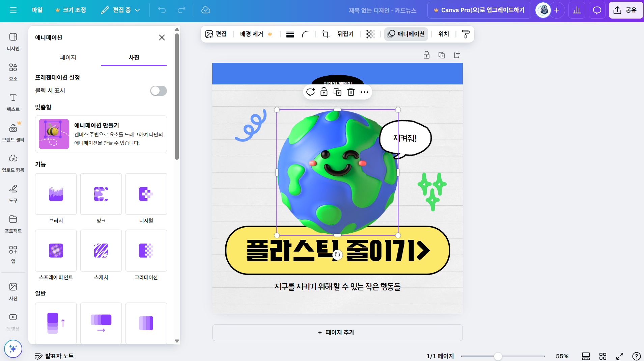Open the 크기 조정 resize menu
Image resolution: width=644 pixels, height=361 pixels.
click(x=71, y=10)
